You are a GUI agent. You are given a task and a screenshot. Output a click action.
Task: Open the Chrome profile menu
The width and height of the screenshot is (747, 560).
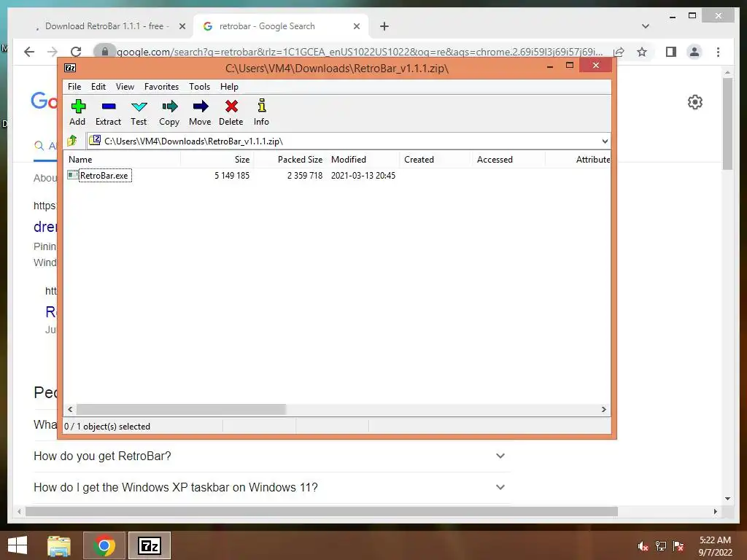pyautogui.click(x=694, y=52)
